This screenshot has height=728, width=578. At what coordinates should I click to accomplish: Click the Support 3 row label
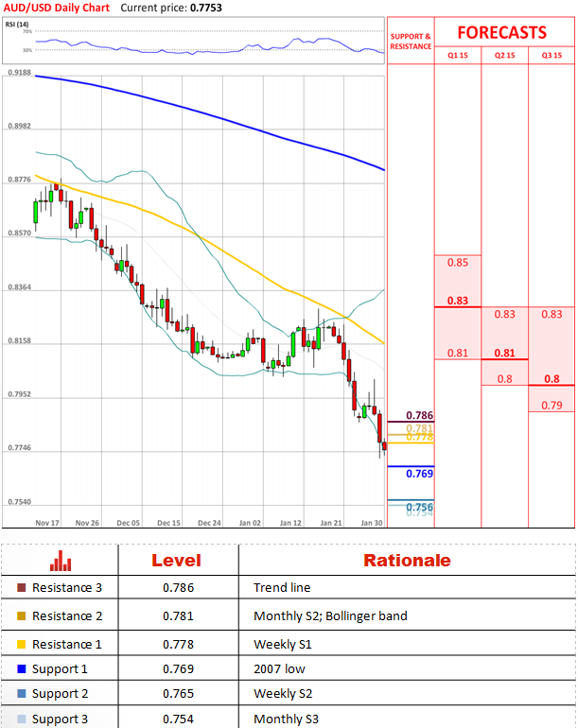click(60, 719)
